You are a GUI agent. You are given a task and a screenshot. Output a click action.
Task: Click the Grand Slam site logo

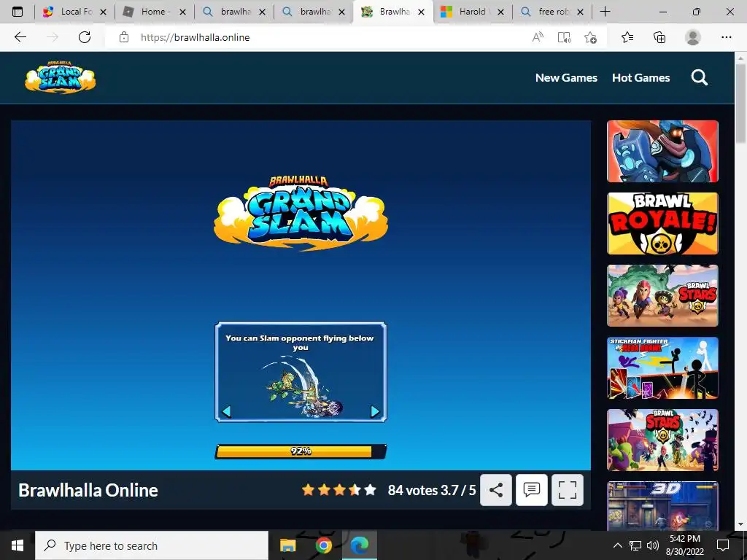[60, 77]
